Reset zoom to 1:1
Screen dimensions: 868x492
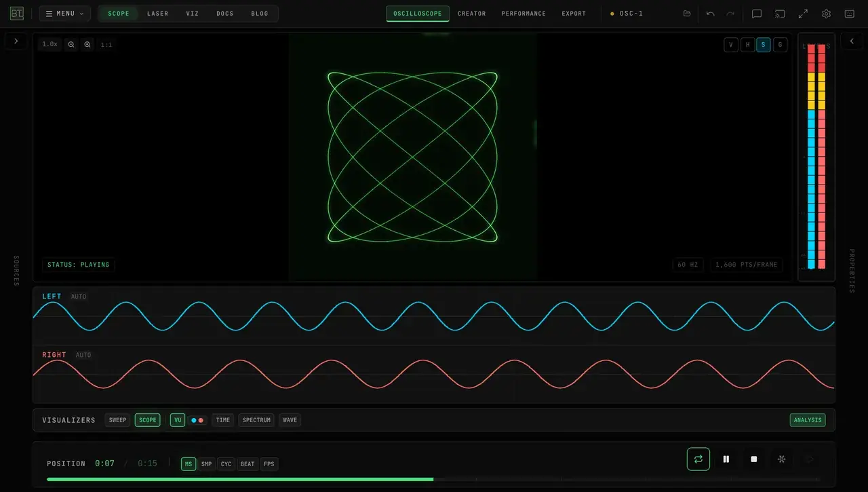[x=106, y=44]
